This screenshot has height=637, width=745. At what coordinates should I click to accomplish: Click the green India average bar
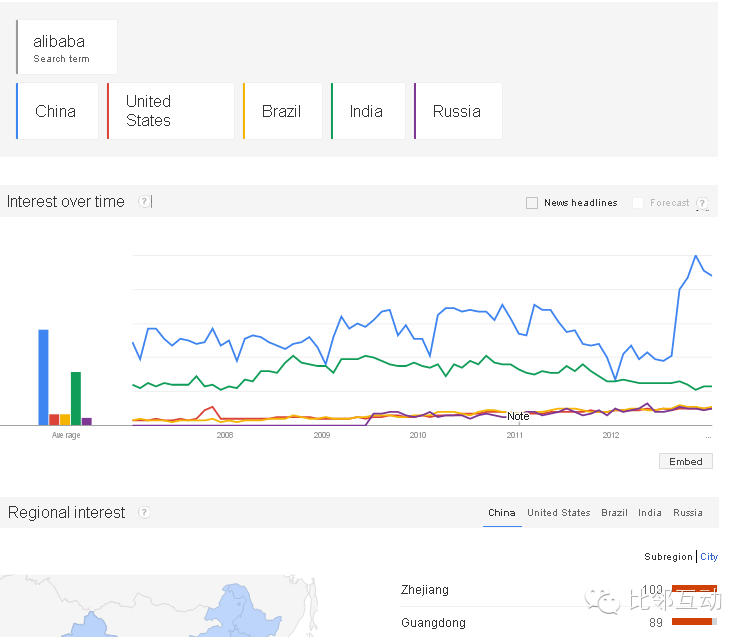(x=76, y=399)
